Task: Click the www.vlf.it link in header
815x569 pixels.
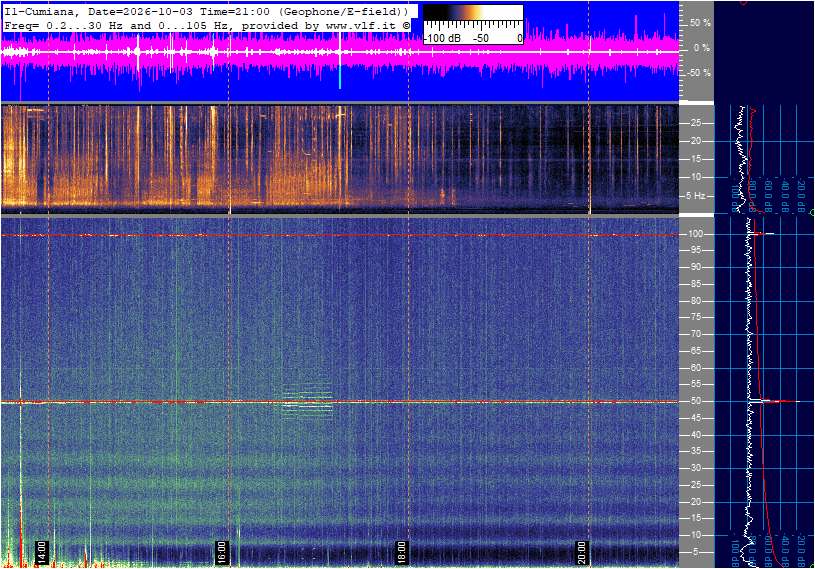Action: coord(361,25)
